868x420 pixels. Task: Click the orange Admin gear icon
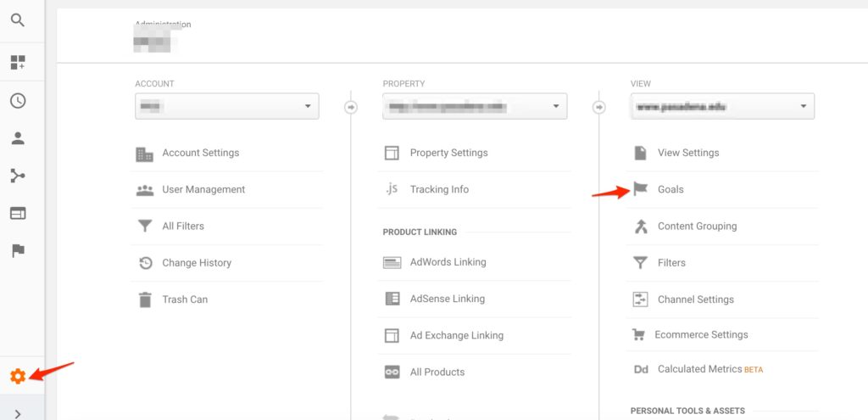[18, 376]
